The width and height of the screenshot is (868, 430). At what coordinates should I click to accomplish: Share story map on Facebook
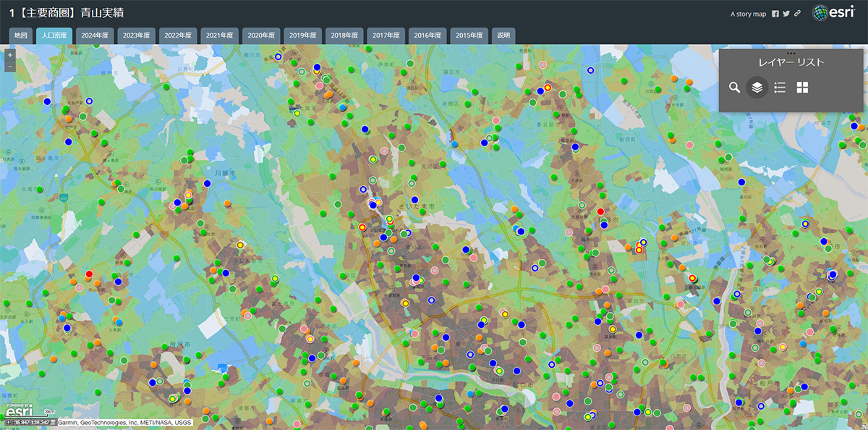pos(775,14)
